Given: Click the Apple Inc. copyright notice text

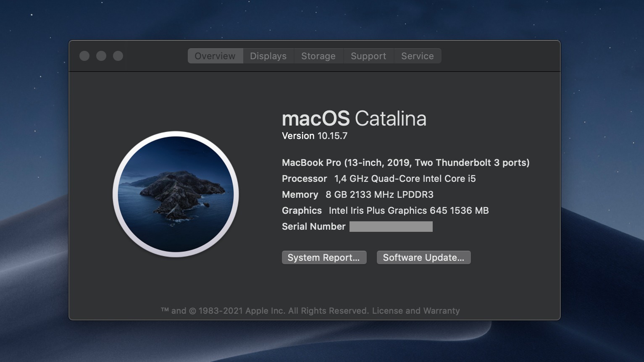Looking at the screenshot, I should coord(265,311).
